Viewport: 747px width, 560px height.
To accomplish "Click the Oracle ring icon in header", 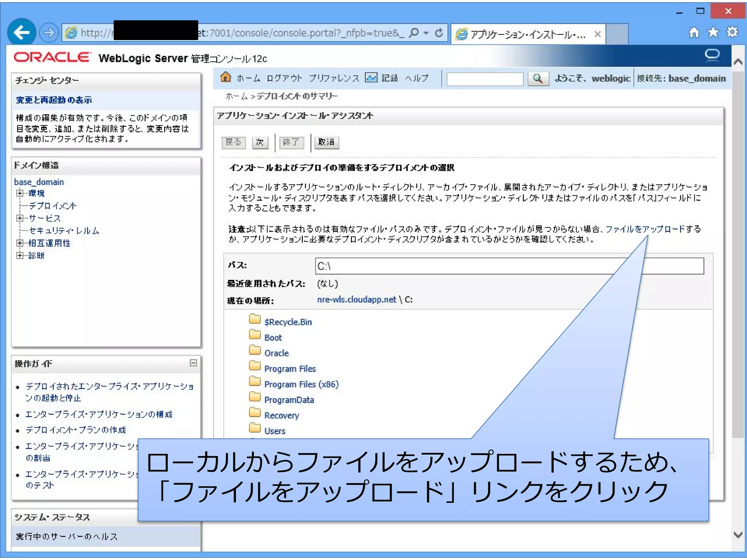I will click(x=712, y=55).
